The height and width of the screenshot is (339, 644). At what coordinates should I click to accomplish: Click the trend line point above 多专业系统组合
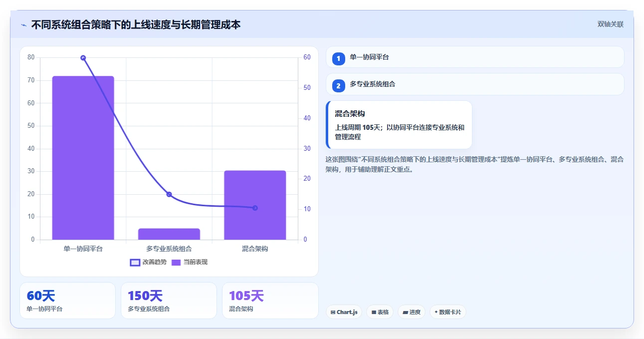(x=169, y=194)
